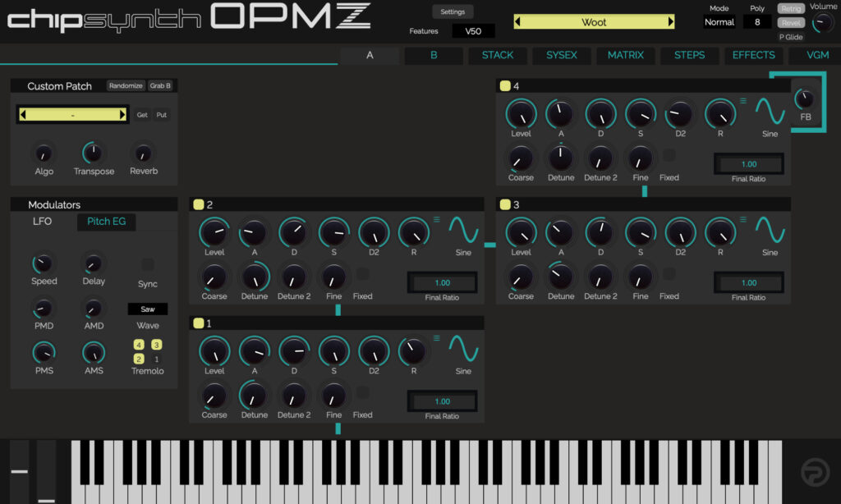Image resolution: width=841 pixels, height=504 pixels.
Task: Switch to the SYSEX tab
Action: pos(562,55)
